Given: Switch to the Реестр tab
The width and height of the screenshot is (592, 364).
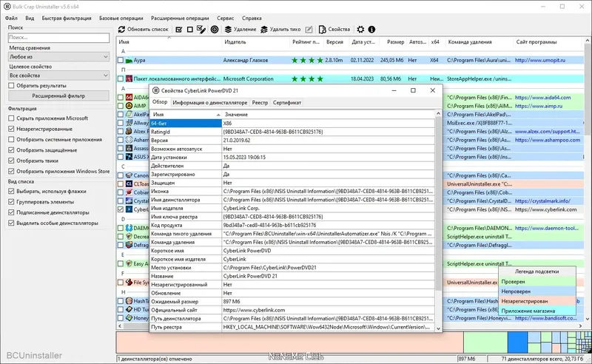Looking at the screenshot, I should (260, 103).
